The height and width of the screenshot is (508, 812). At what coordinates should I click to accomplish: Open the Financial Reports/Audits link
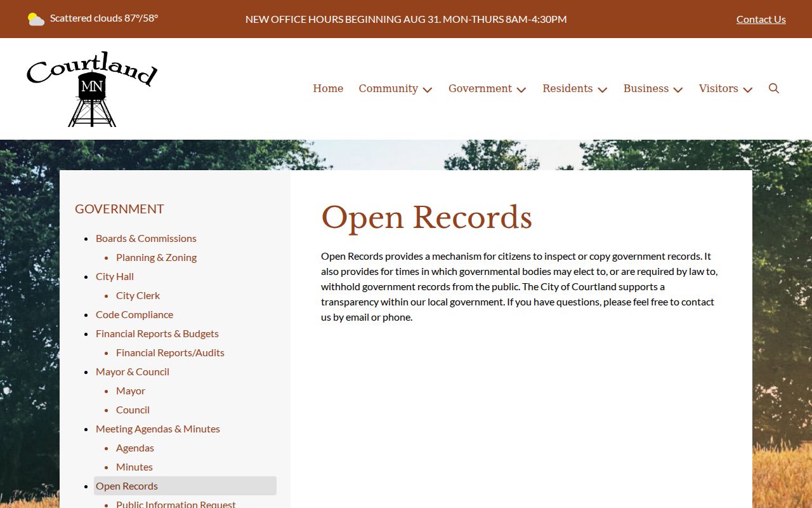(170, 352)
